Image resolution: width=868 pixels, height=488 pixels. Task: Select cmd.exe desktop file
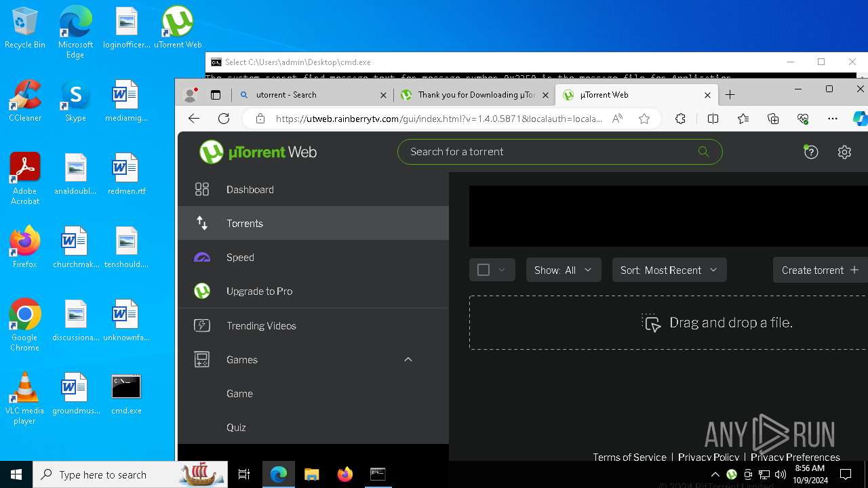coord(126,393)
